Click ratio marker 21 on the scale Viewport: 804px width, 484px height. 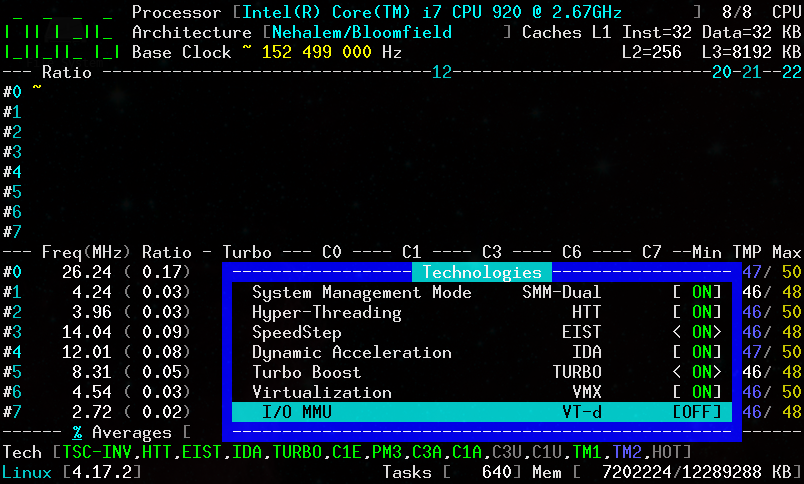pyautogui.click(x=752, y=72)
